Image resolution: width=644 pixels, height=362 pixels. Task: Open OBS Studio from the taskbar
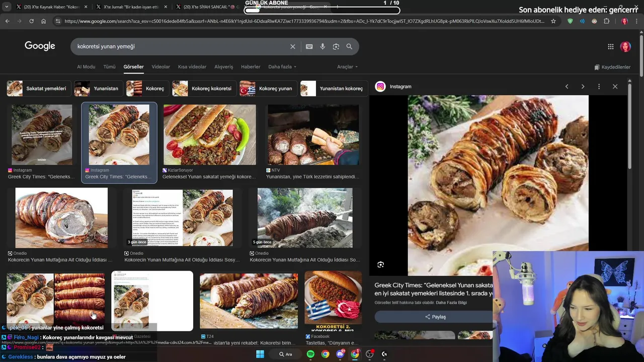pyautogui.click(x=370, y=354)
